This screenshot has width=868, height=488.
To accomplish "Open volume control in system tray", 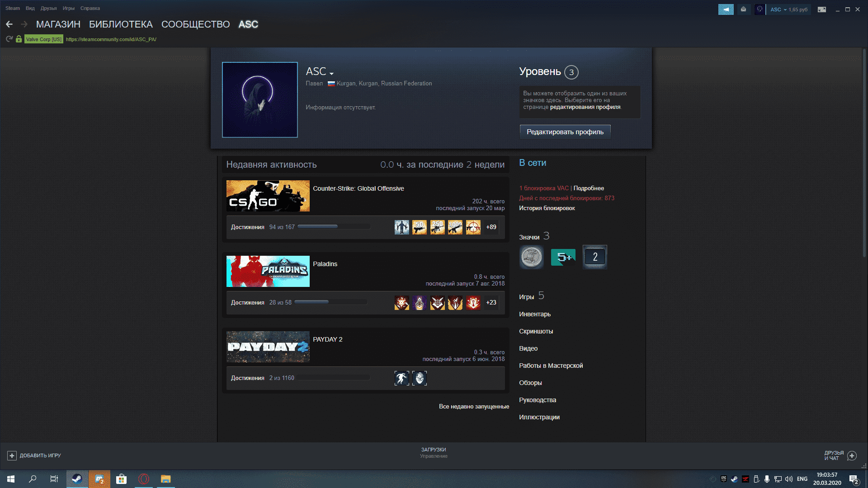I will (x=789, y=479).
